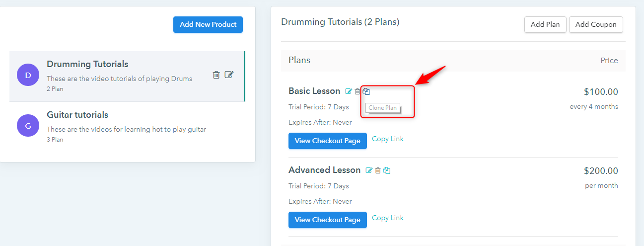Edit the Advanced Lesson plan icon

click(x=369, y=170)
